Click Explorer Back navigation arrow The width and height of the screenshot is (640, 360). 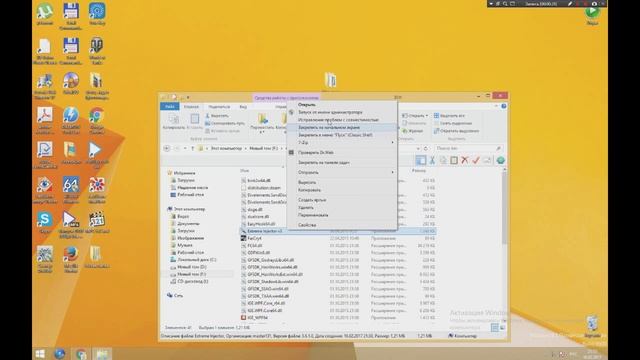coord(167,148)
